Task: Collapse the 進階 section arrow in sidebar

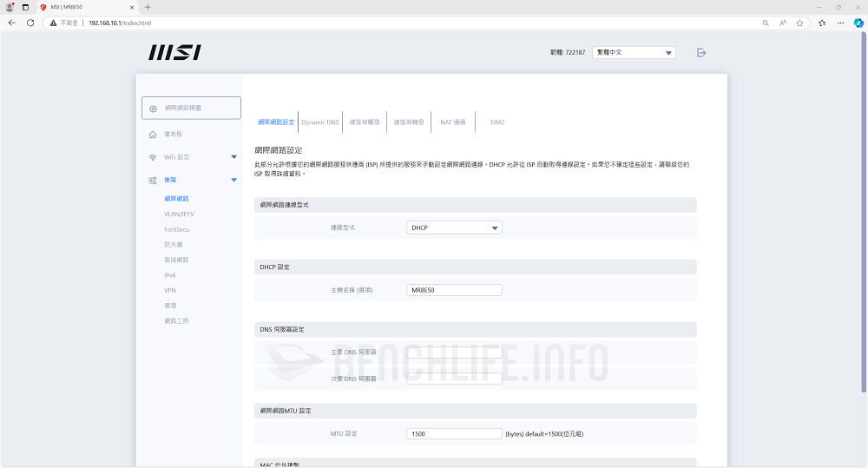Action: (233, 180)
